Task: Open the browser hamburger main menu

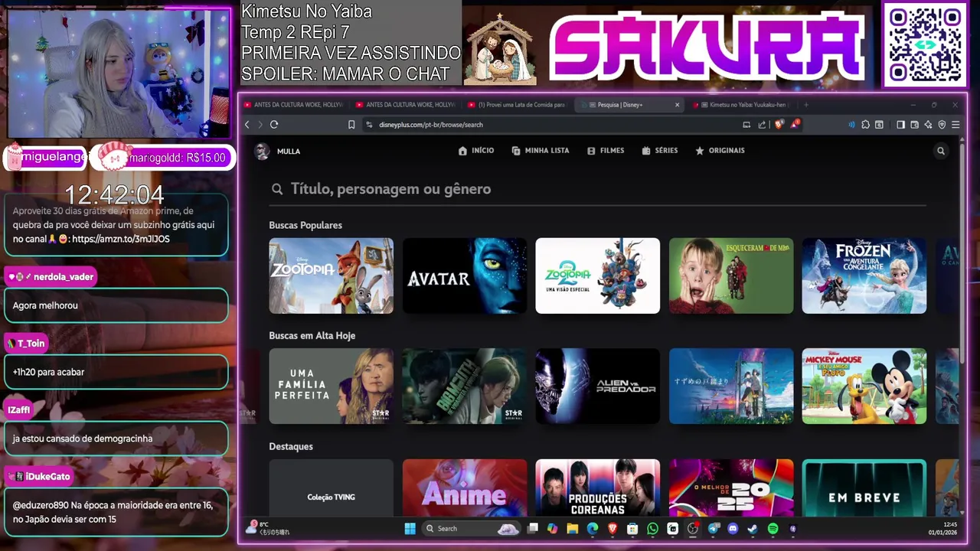Action: click(955, 125)
